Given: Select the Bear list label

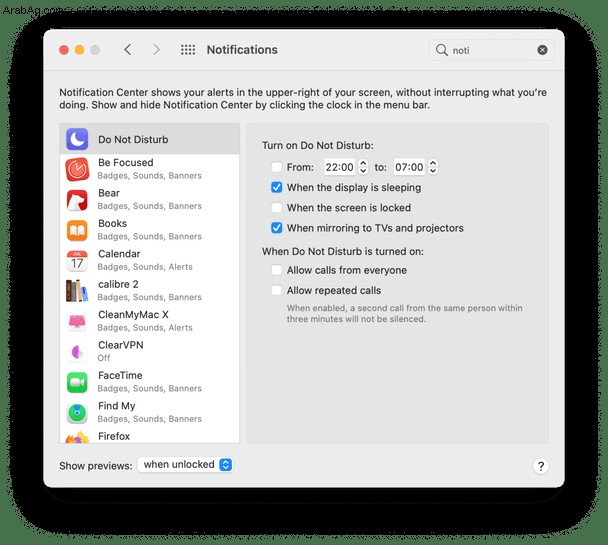Looking at the screenshot, I should (109, 193).
